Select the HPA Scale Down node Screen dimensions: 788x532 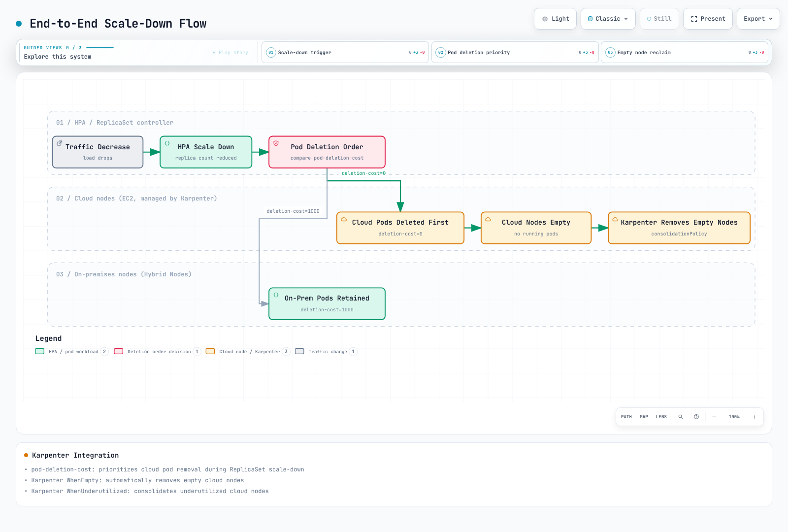click(206, 152)
